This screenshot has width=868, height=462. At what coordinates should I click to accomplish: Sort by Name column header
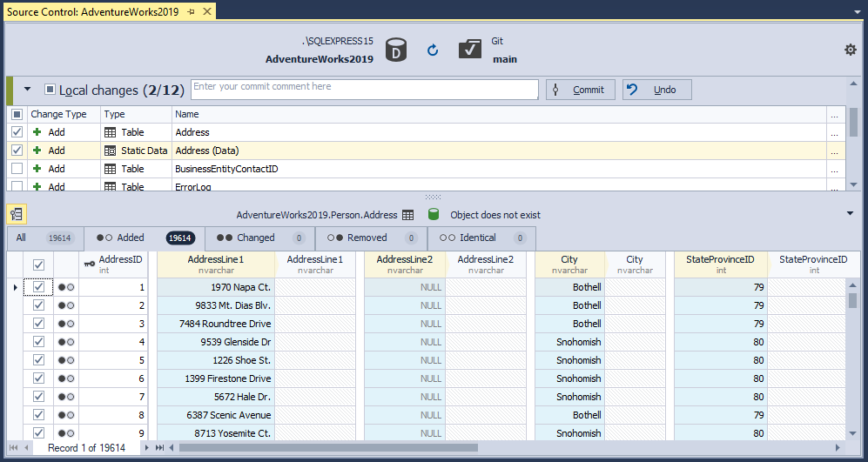pos(500,114)
